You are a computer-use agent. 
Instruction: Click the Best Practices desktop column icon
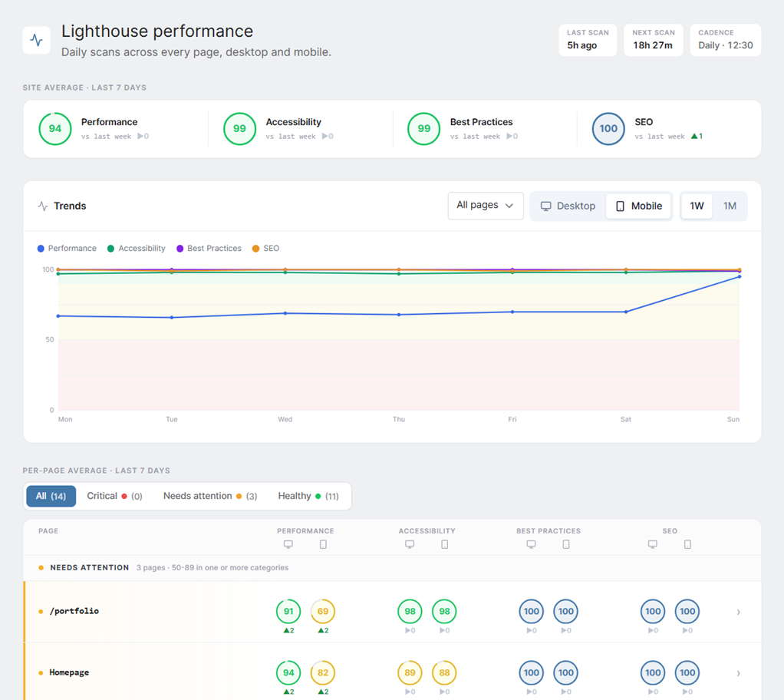(x=532, y=544)
